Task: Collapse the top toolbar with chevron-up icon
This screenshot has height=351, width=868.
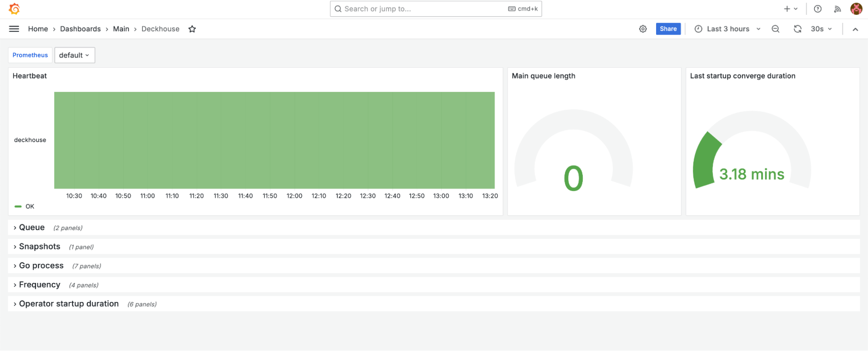Action: click(855, 29)
